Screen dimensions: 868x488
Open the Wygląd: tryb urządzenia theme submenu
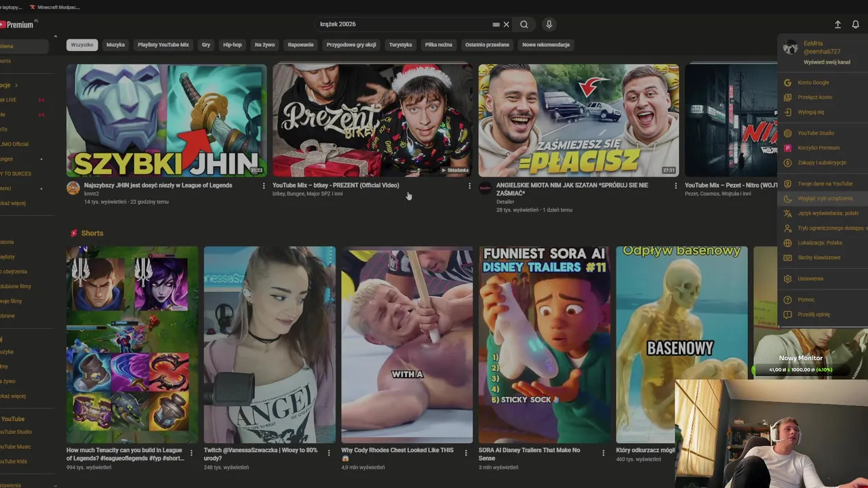click(823, 199)
